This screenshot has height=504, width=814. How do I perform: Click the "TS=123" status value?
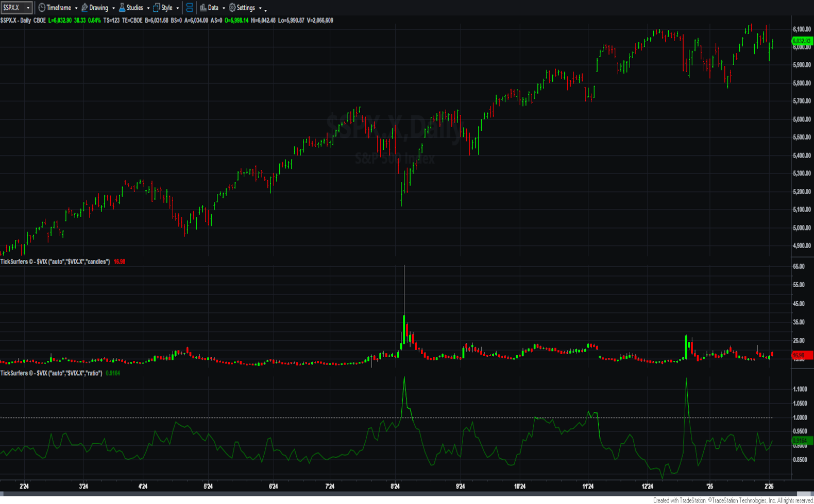(111, 21)
